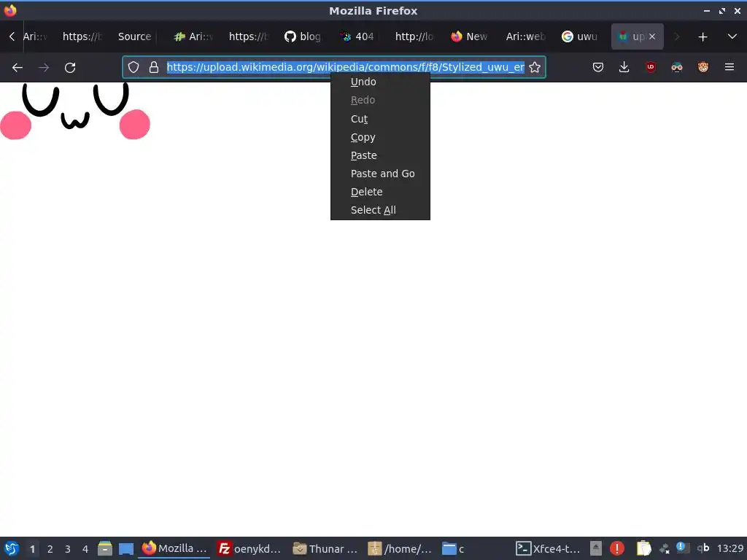The height and width of the screenshot is (560, 747).
Task: Choose Select All from context menu
Action: (380, 210)
